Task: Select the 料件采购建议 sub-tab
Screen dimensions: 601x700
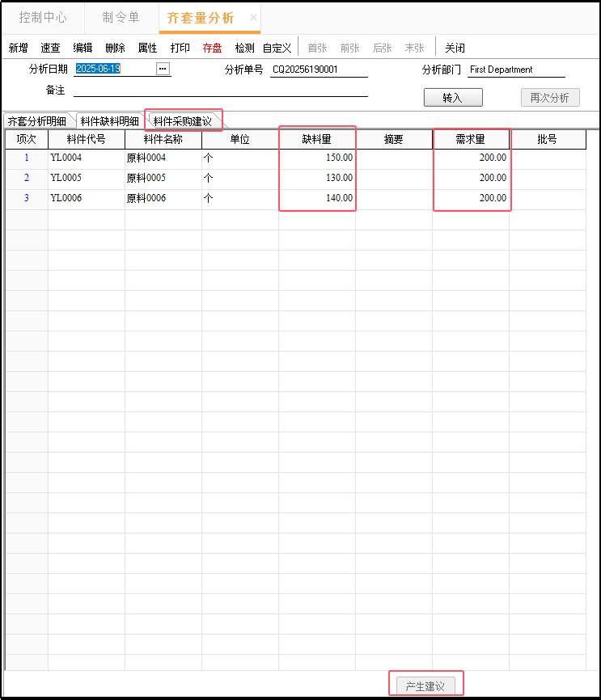Action: click(x=183, y=121)
